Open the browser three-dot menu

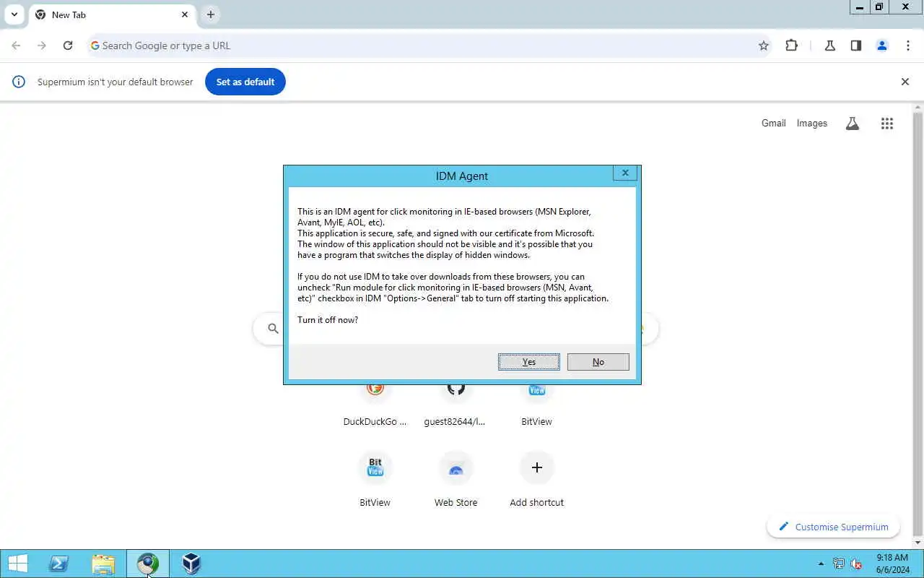click(x=908, y=46)
